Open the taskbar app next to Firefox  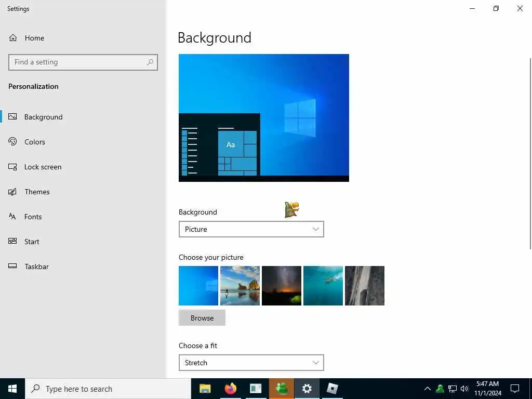pos(256,389)
